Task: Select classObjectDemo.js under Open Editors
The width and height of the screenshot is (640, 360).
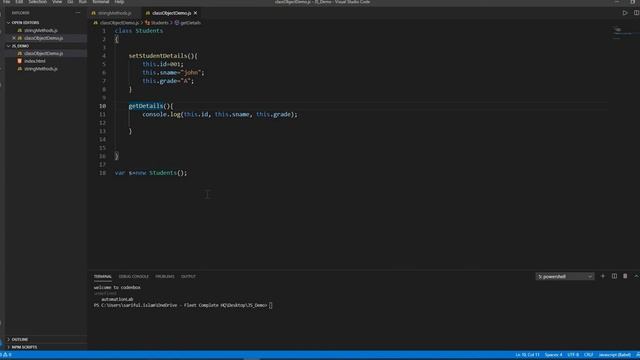Action: (43, 38)
